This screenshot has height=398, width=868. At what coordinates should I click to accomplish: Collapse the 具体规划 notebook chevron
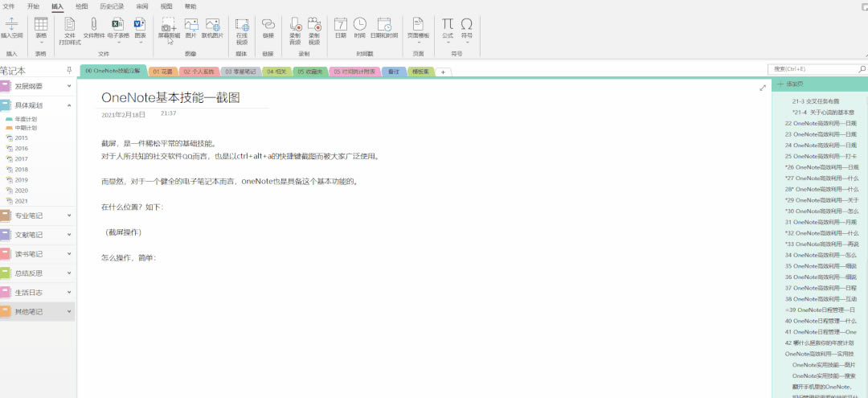point(69,105)
